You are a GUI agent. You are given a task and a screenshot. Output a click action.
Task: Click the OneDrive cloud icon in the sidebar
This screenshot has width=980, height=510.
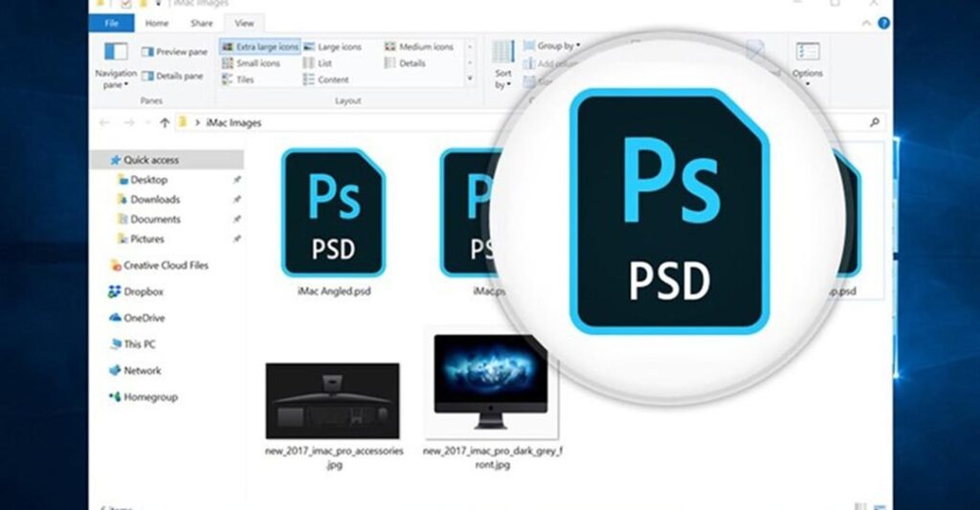point(115,318)
